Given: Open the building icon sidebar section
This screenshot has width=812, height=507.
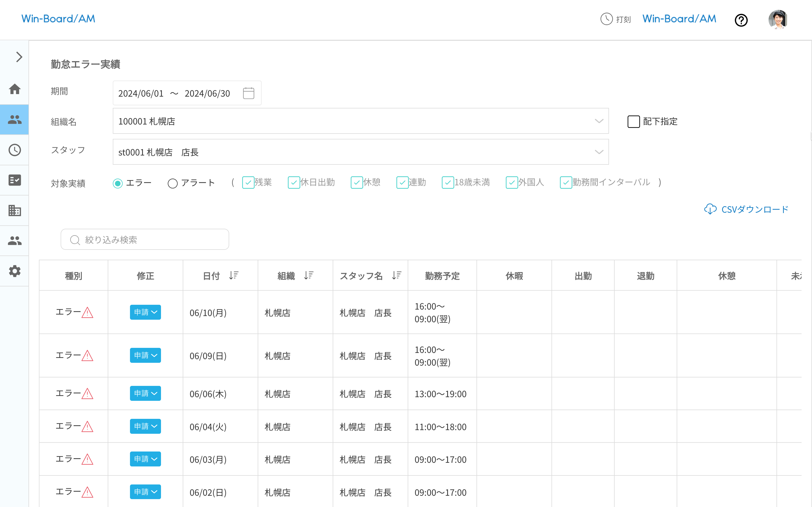Looking at the screenshot, I should pyautogui.click(x=14, y=211).
